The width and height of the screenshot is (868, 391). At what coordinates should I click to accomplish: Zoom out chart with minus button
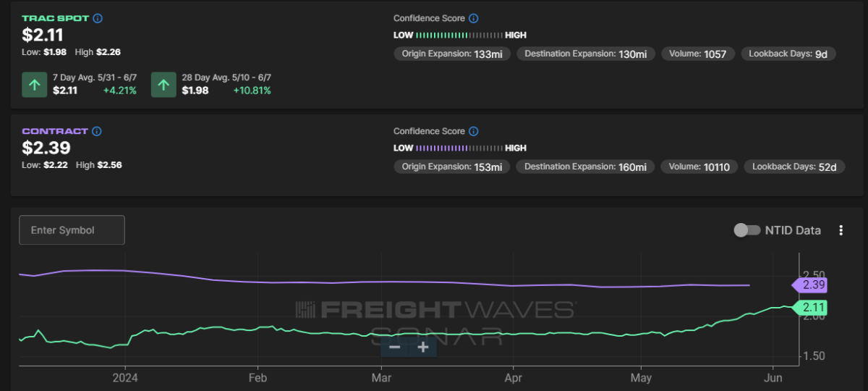tap(395, 348)
